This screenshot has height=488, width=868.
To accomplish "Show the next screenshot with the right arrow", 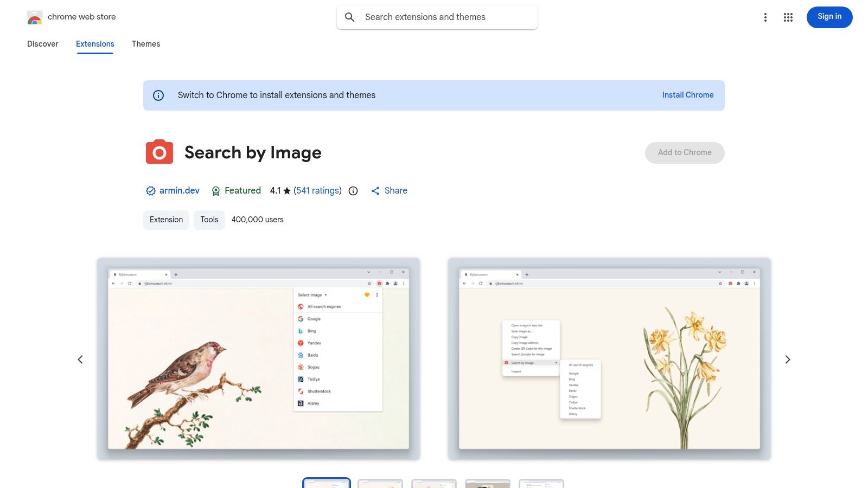I will pos(788,359).
